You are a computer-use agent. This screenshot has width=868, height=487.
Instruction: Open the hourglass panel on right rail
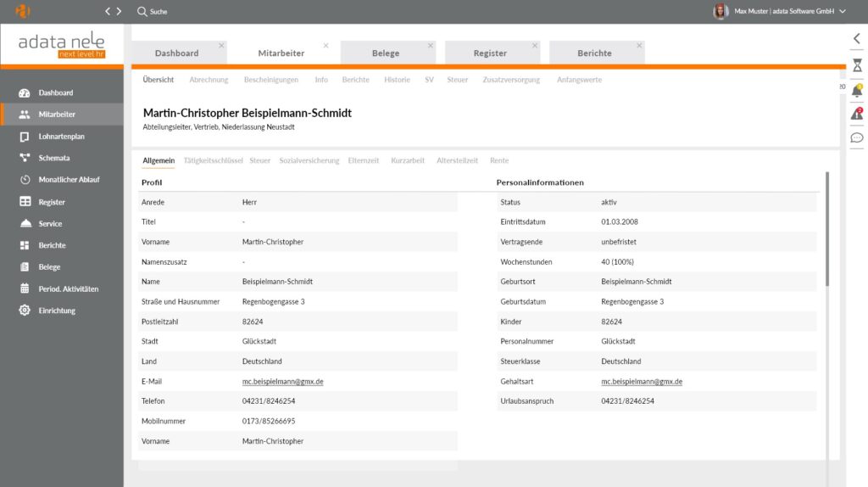(857, 64)
